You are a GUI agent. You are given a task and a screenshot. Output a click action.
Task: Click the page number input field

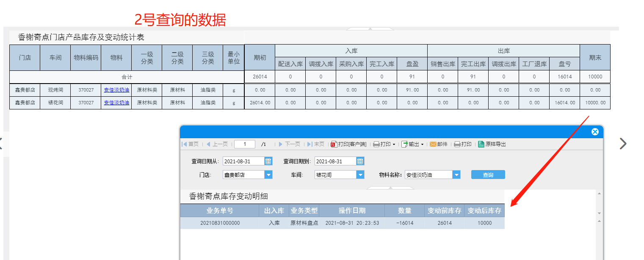point(245,144)
